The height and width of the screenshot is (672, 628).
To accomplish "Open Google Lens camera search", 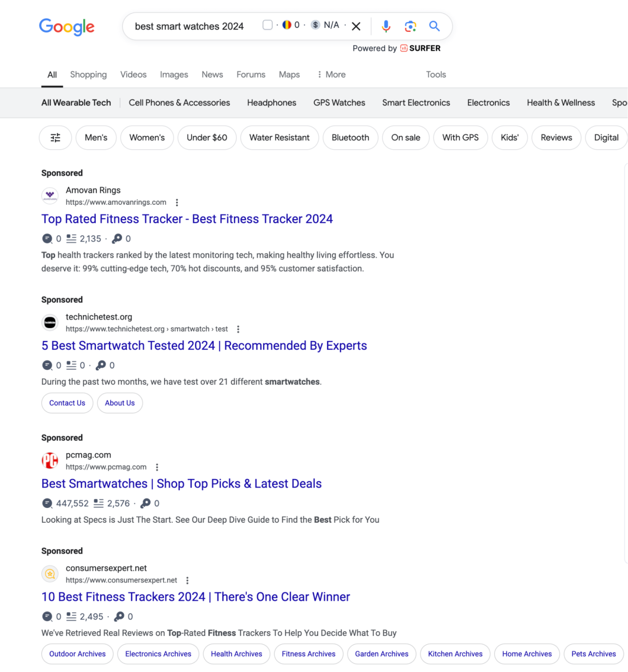I will tap(410, 26).
